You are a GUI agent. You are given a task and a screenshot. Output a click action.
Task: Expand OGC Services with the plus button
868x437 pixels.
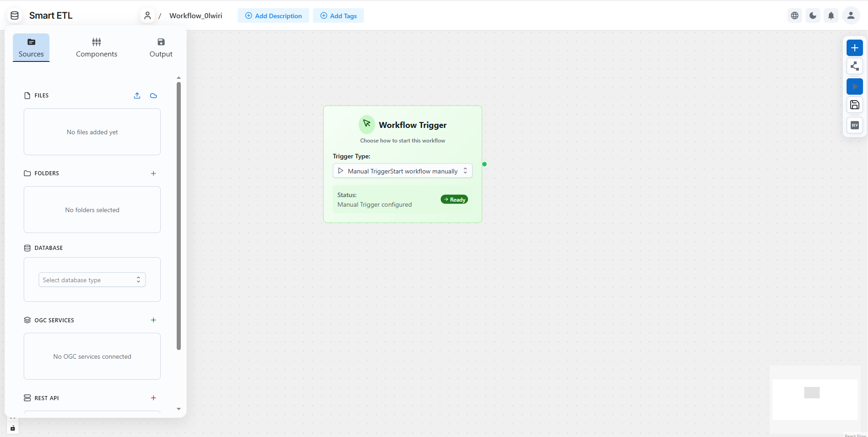click(153, 320)
